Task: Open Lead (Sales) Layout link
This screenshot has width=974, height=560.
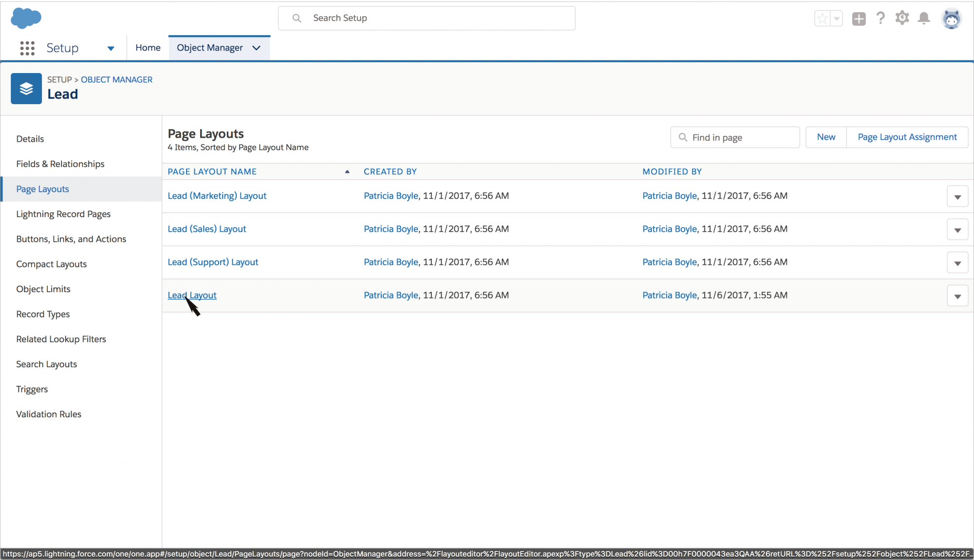Action: 206,229
